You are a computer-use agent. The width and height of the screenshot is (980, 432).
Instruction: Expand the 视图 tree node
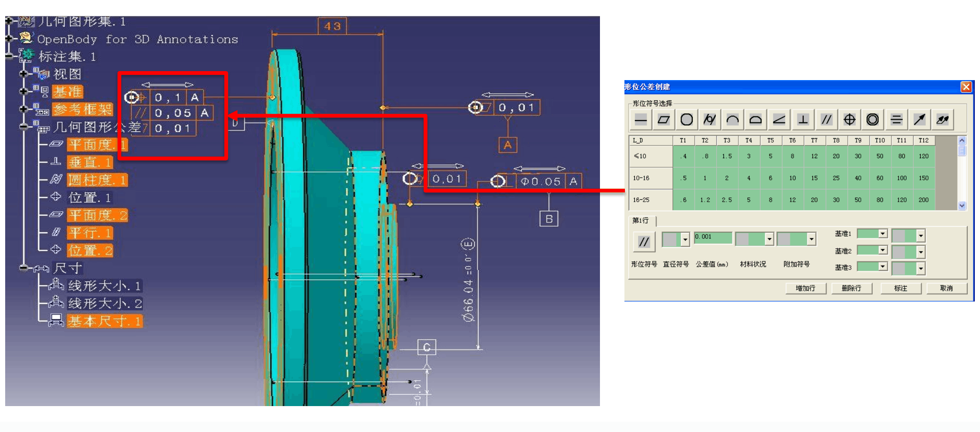coord(24,74)
